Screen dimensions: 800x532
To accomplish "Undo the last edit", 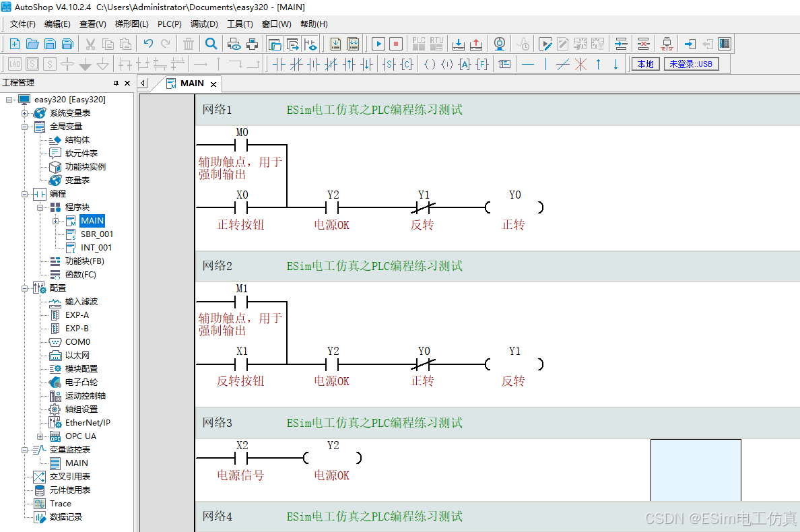I will pos(148,44).
